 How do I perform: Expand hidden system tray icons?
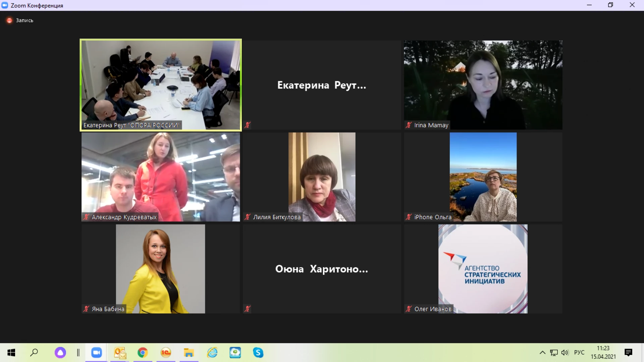[542, 353]
